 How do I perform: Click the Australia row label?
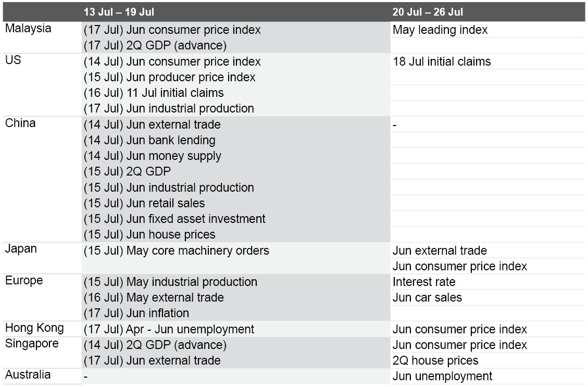[x=28, y=374]
